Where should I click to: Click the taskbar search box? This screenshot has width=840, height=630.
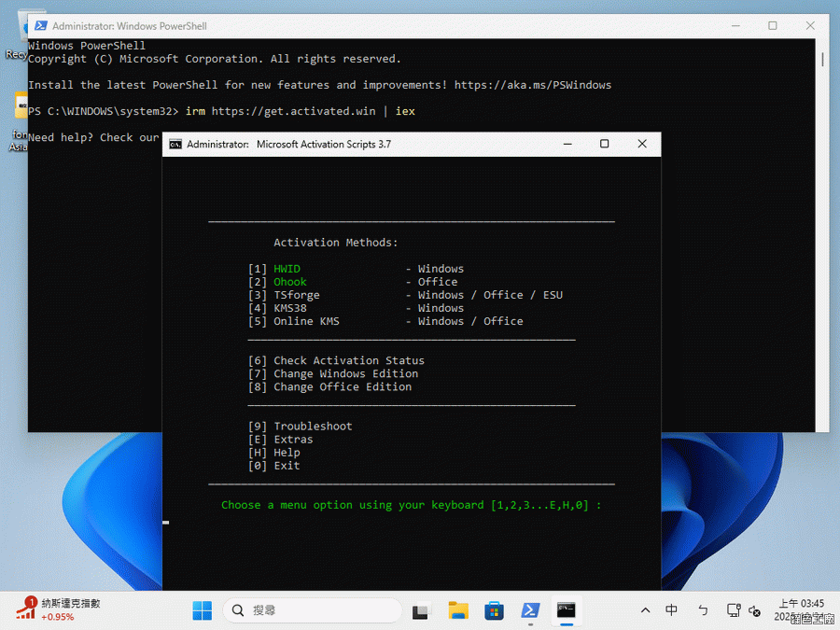[313, 610]
